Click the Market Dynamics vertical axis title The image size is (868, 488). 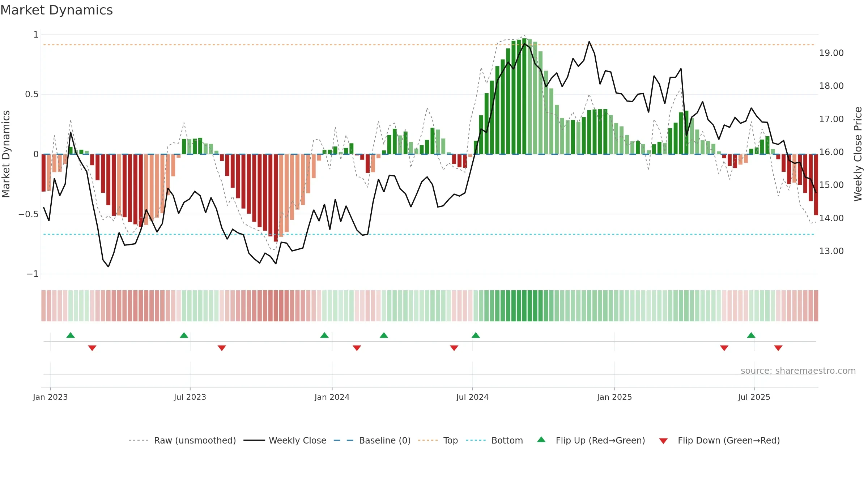[x=6, y=154]
